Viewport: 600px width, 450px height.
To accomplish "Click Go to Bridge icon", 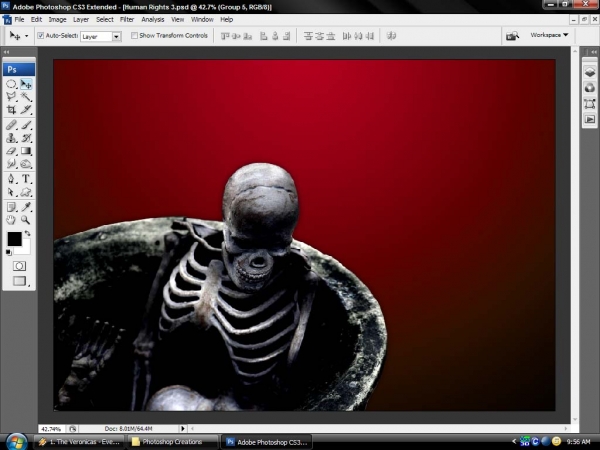I will [512, 36].
